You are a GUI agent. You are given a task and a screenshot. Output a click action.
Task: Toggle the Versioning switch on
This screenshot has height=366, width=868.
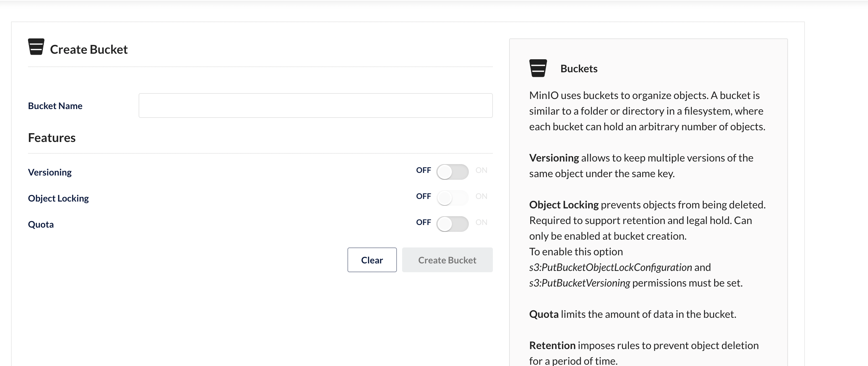[x=452, y=172]
